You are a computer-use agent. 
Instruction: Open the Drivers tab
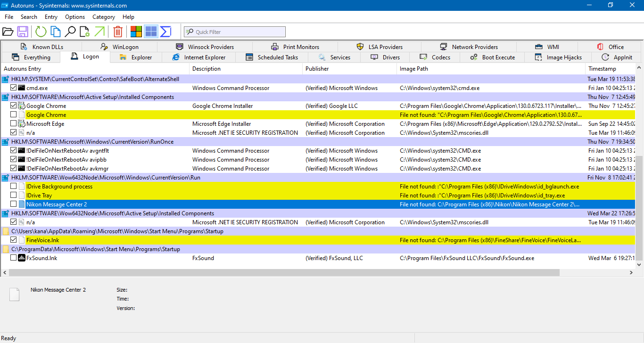[385, 57]
